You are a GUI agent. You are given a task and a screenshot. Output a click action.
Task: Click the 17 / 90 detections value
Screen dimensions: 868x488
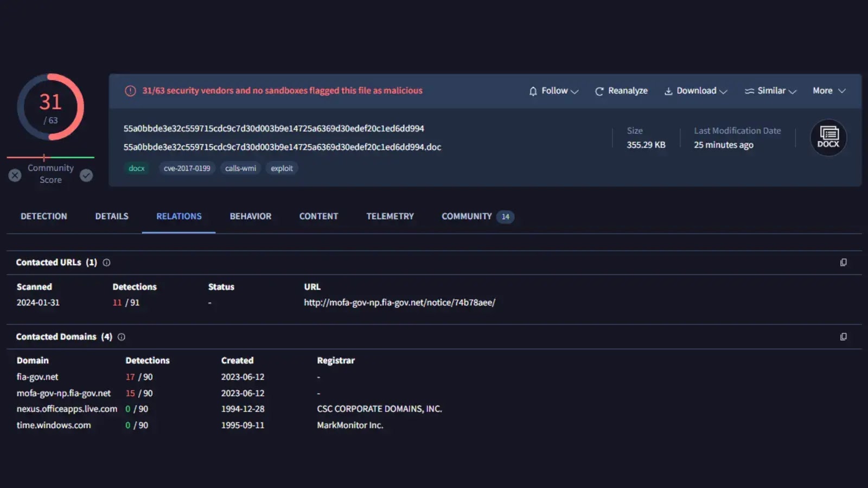click(x=139, y=377)
